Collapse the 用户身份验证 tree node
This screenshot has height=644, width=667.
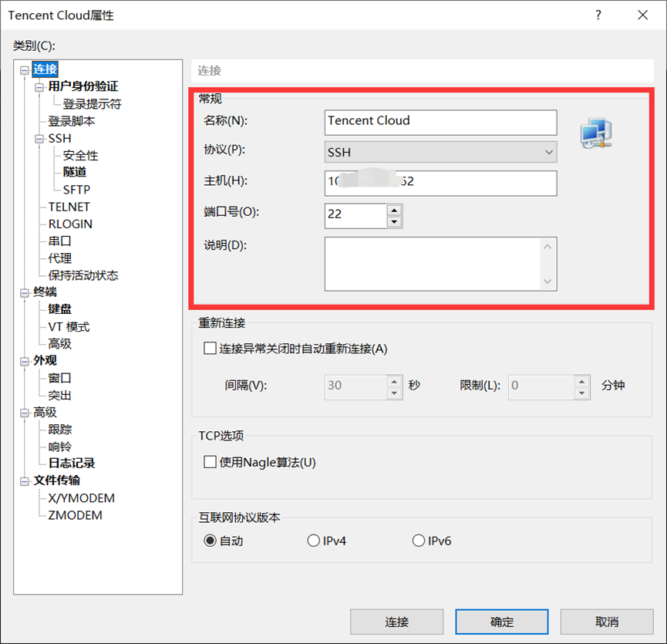pyautogui.click(x=39, y=87)
